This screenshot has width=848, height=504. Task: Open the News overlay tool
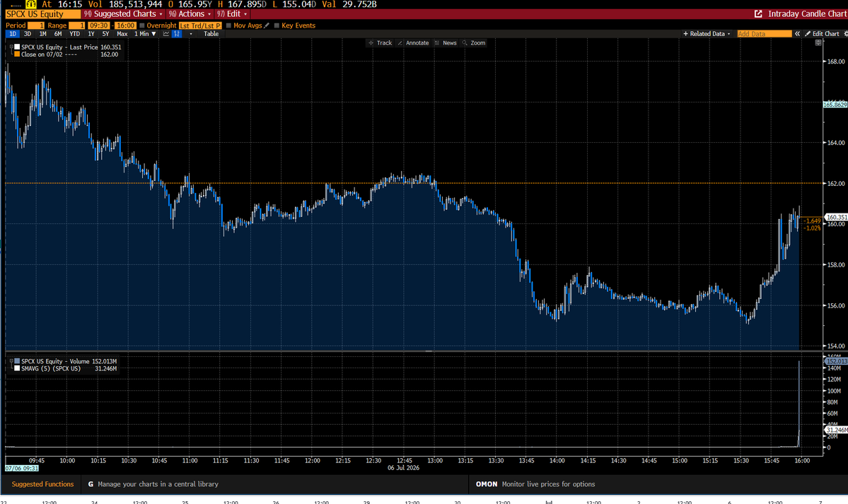tap(446, 42)
